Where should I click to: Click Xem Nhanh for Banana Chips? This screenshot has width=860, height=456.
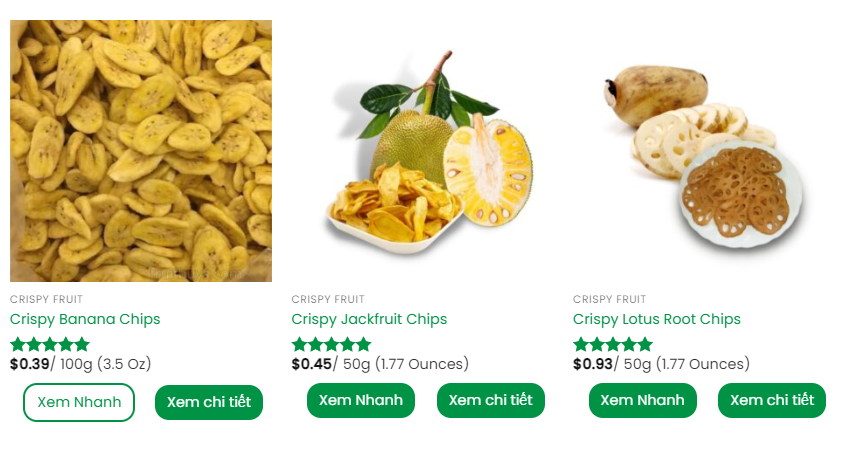79,402
